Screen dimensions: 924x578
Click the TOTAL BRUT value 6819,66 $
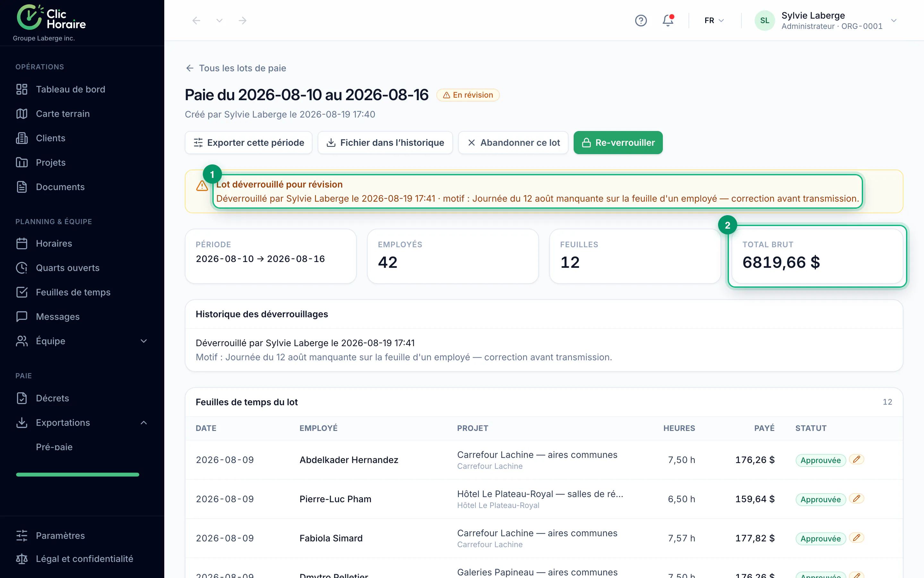pos(781,262)
